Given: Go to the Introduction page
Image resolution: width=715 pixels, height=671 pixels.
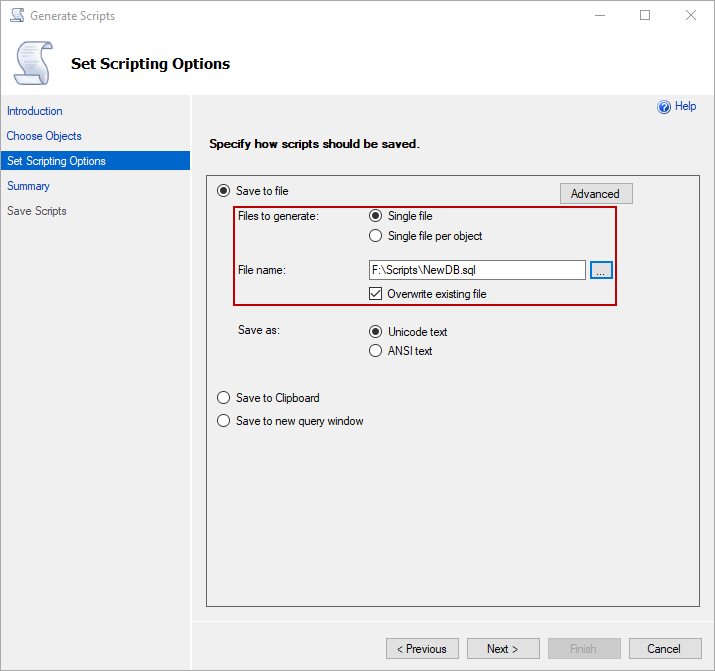Looking at the screenshot, I should (x=35, y=111).
